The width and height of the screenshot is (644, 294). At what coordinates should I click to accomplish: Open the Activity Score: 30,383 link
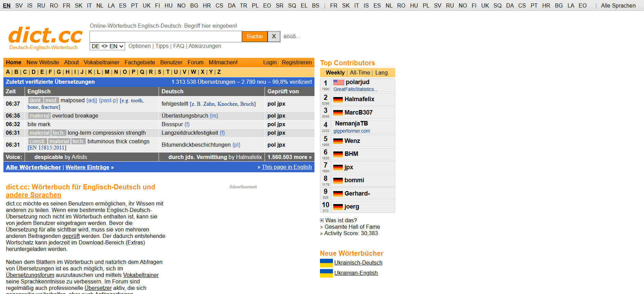point(351,233)
